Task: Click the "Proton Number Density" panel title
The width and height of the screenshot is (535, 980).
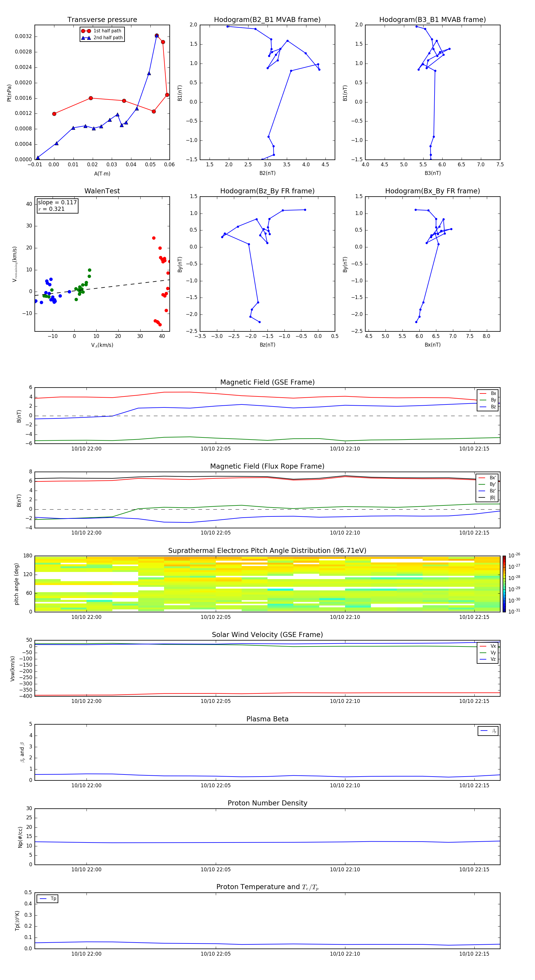Action: pos(267,803)
